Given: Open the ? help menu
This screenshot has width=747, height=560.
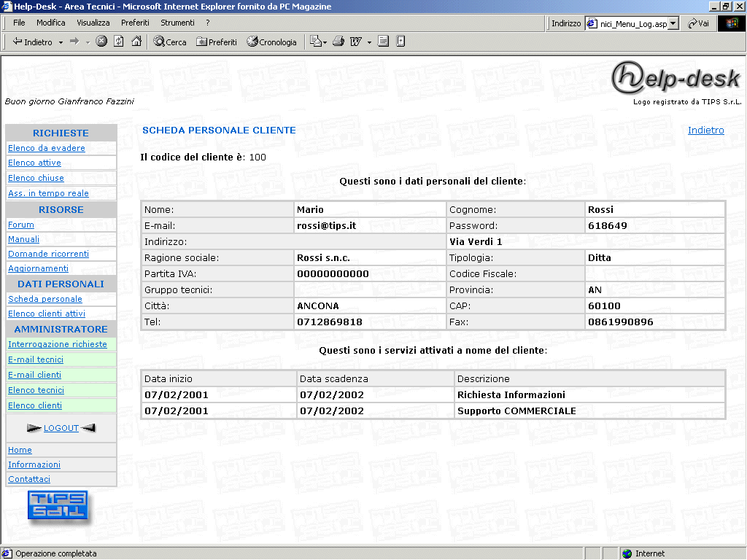Looking at the screenshot, I should (208, 23).
